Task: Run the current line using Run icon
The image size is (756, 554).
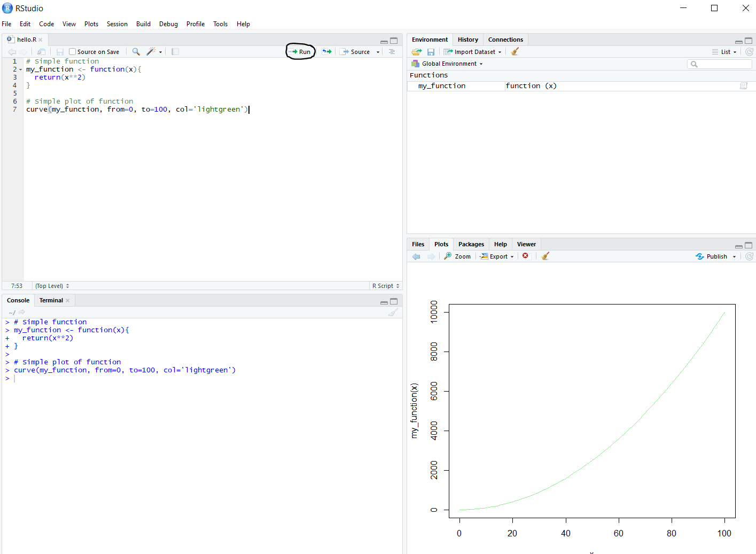Action: click(x=300, y=51)
